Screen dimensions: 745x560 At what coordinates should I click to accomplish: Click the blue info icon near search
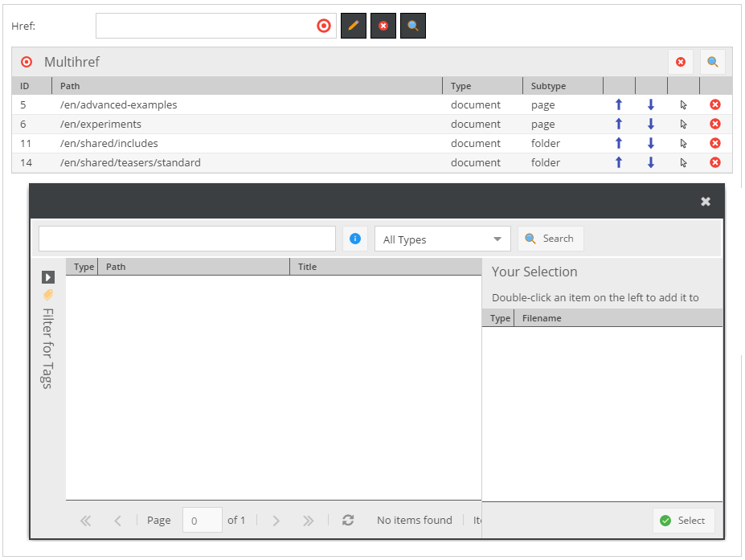click(355, 239)
